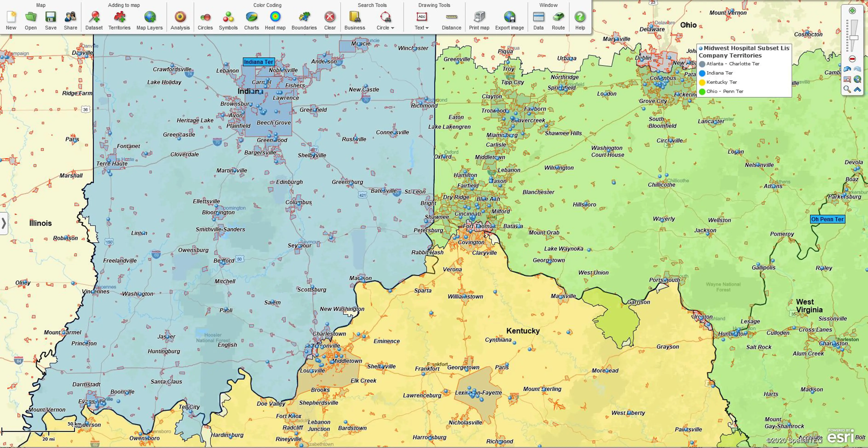
Task: Collapse the zoom control panel chevron
Action: (857, 90)
